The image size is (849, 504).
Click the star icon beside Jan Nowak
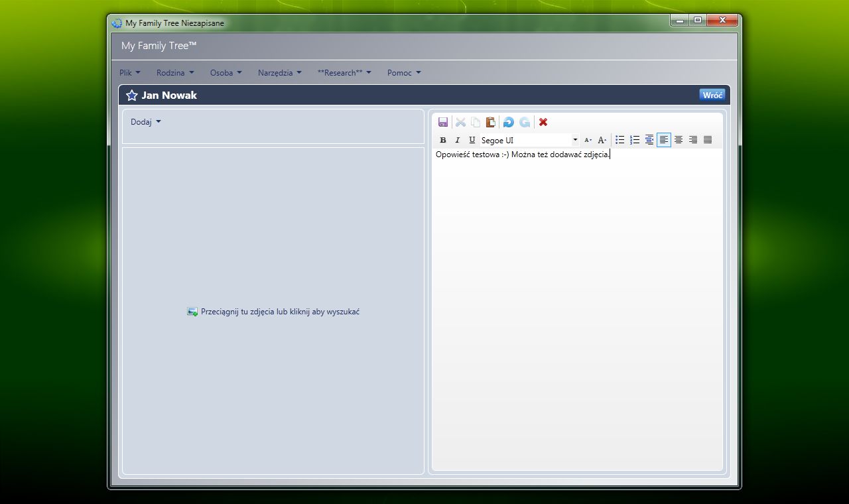pos(132,95)
